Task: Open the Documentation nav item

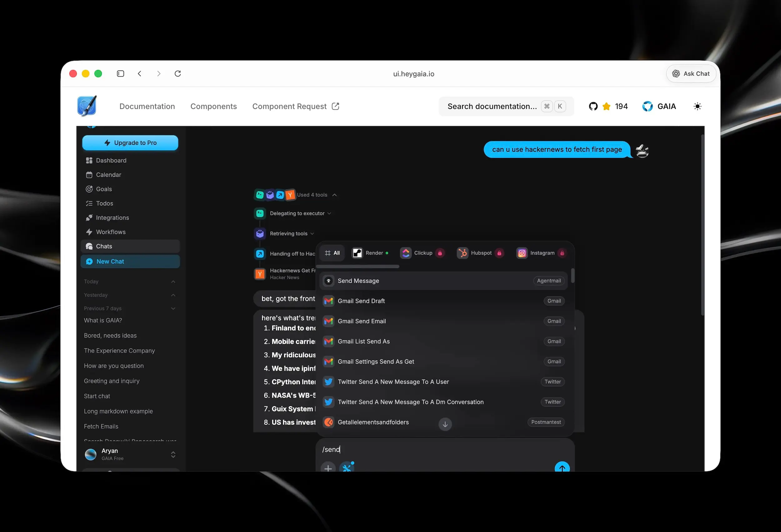Action: [x=147, y=106]
